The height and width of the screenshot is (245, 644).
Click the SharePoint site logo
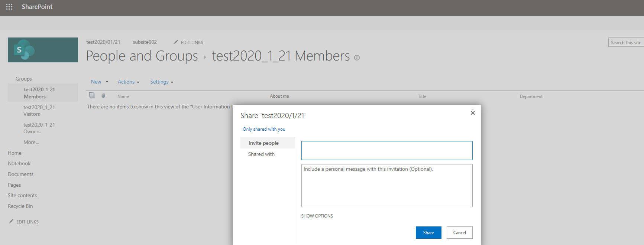[43, 50]
